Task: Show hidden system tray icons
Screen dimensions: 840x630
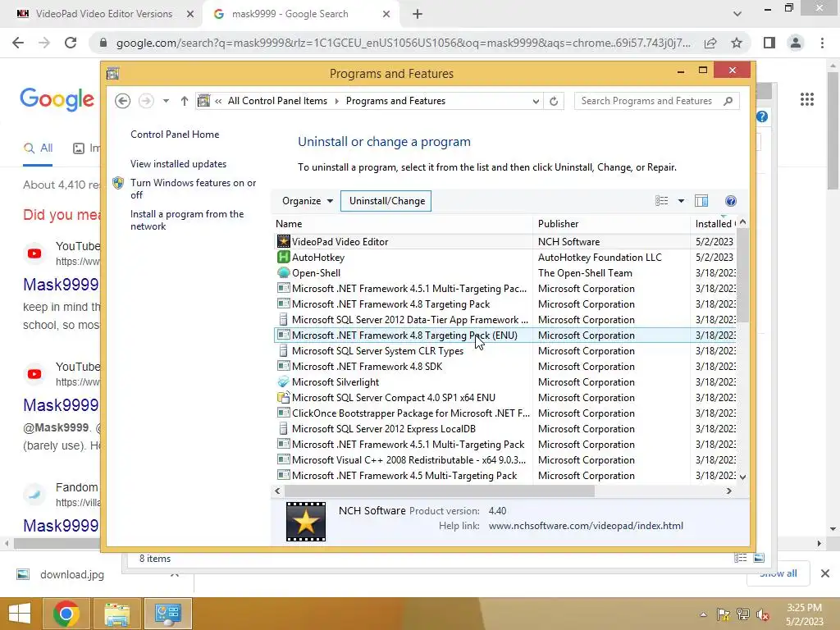Action: tap(703, 614)
